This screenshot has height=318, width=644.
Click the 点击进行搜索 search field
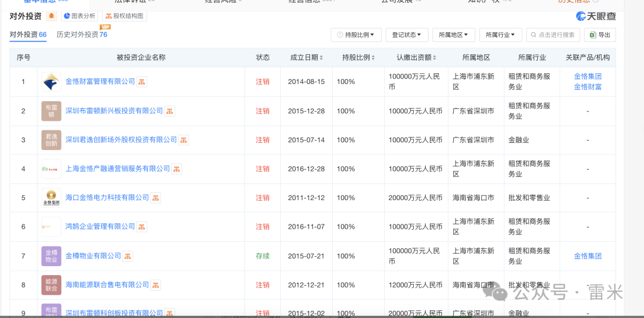(553, 35)
